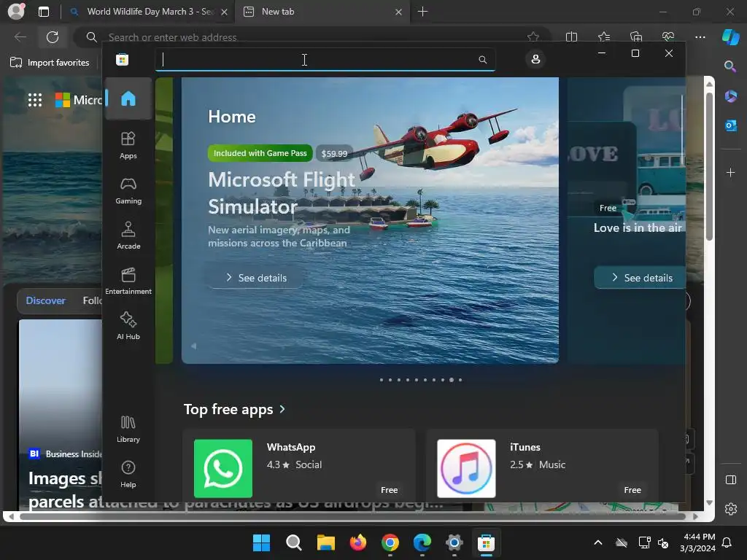
Task: Select the Discover tab on Edge page
Action: click(x=46, y=300)
